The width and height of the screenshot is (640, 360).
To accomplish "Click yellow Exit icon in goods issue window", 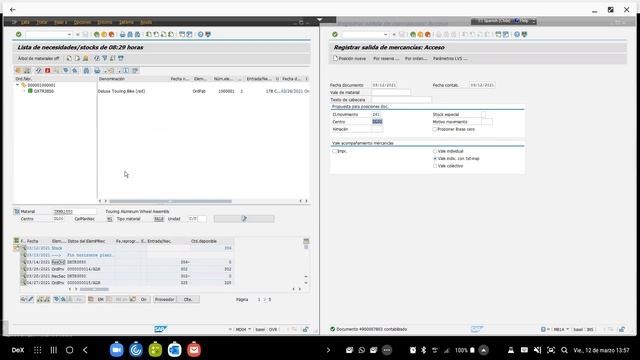I will click(x=420, y=34).
